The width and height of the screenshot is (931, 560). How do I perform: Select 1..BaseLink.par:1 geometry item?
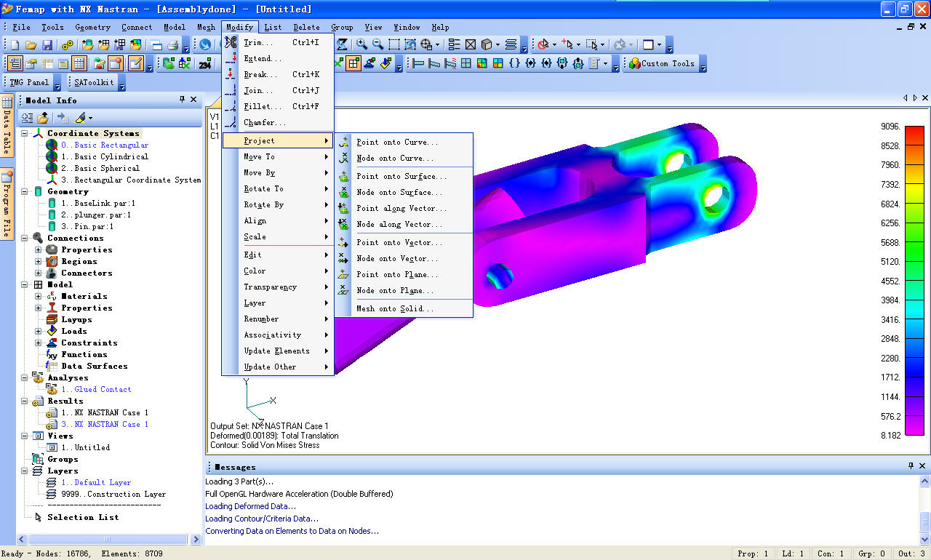98,204
